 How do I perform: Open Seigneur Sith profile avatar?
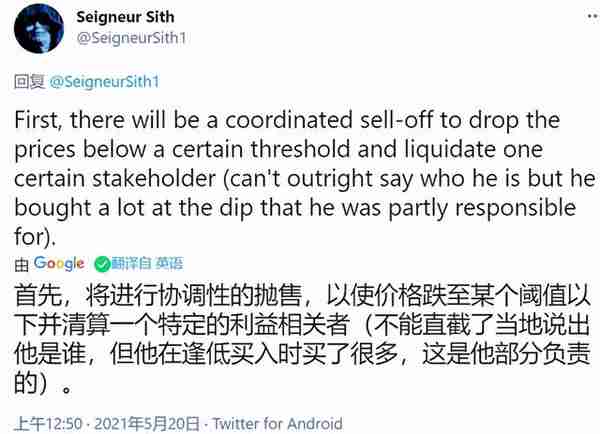[x=39, y=28]
